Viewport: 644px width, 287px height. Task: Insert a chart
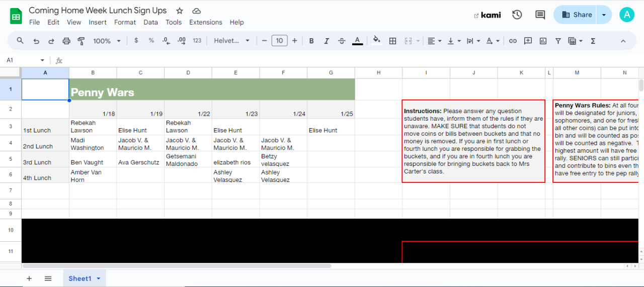(x=543, y=41)
